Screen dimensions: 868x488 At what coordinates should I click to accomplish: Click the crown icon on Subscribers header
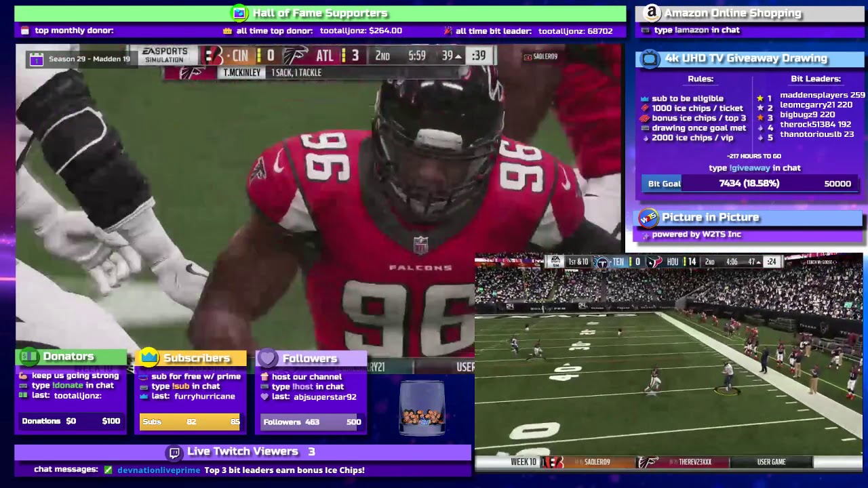(x=149, y=357)
